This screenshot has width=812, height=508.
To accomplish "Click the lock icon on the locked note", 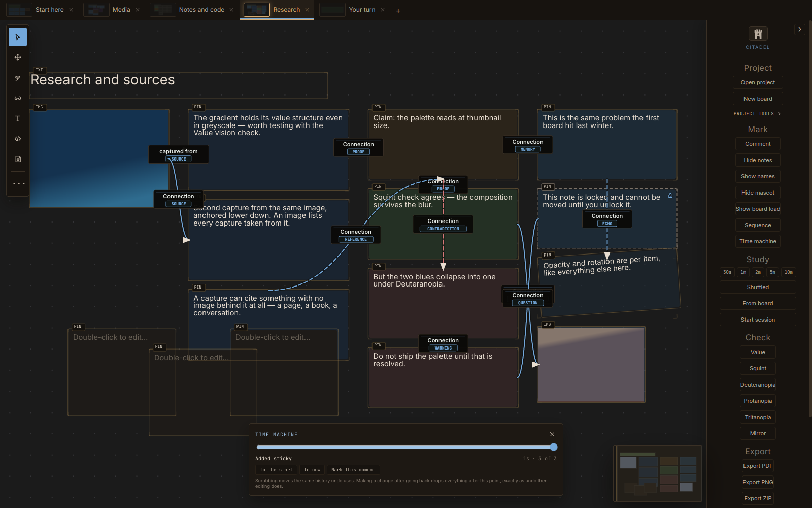I will tap(670, 196).
